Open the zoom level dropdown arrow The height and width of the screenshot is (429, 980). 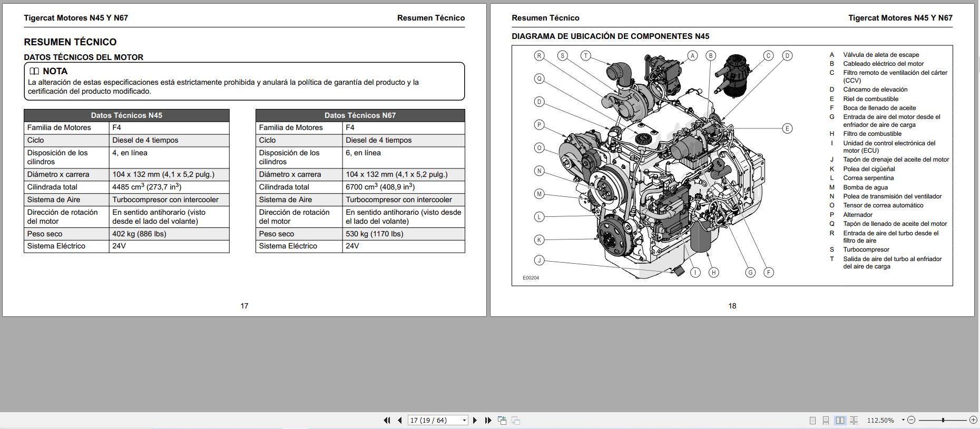click(x=903, y=420)
